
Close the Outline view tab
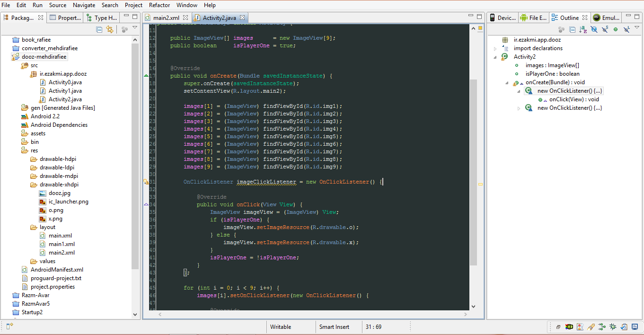click(585, 18)
